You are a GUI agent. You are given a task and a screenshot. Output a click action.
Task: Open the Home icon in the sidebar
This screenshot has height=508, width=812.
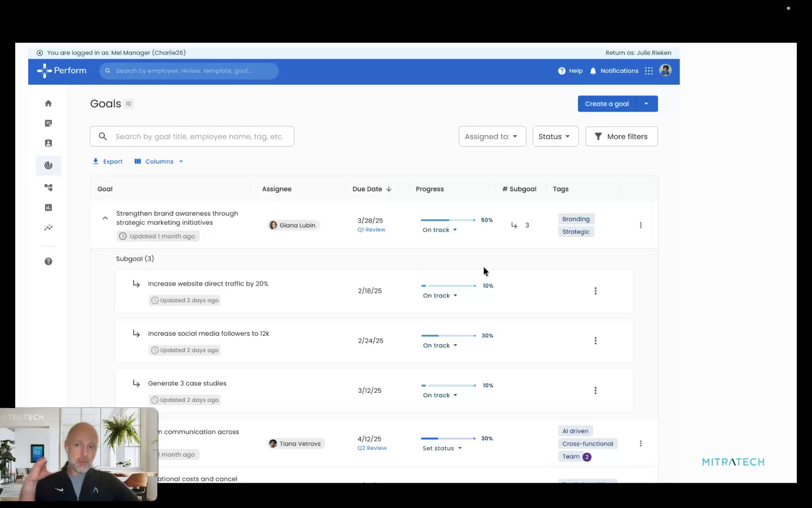pyautogui.click(x=48, y=103)
